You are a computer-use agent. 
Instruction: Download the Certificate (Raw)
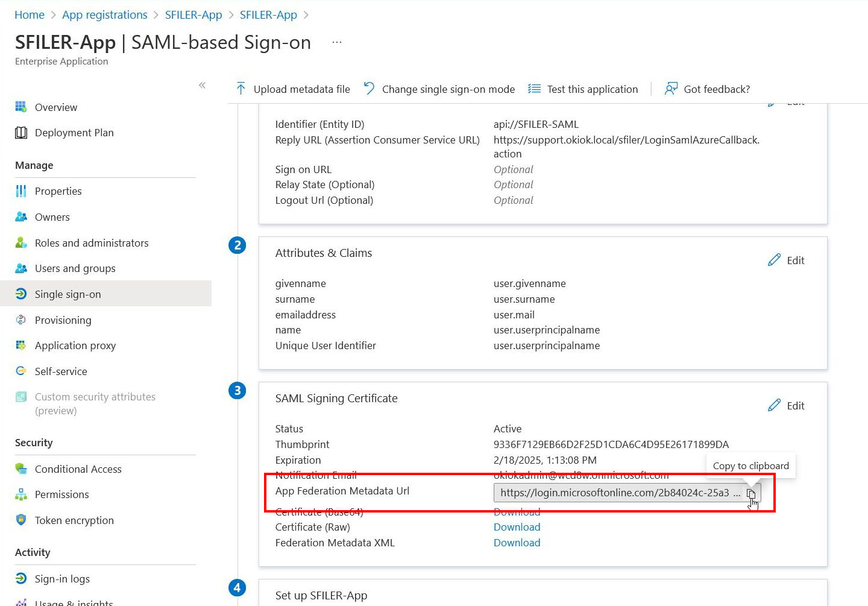coord(517,527)
